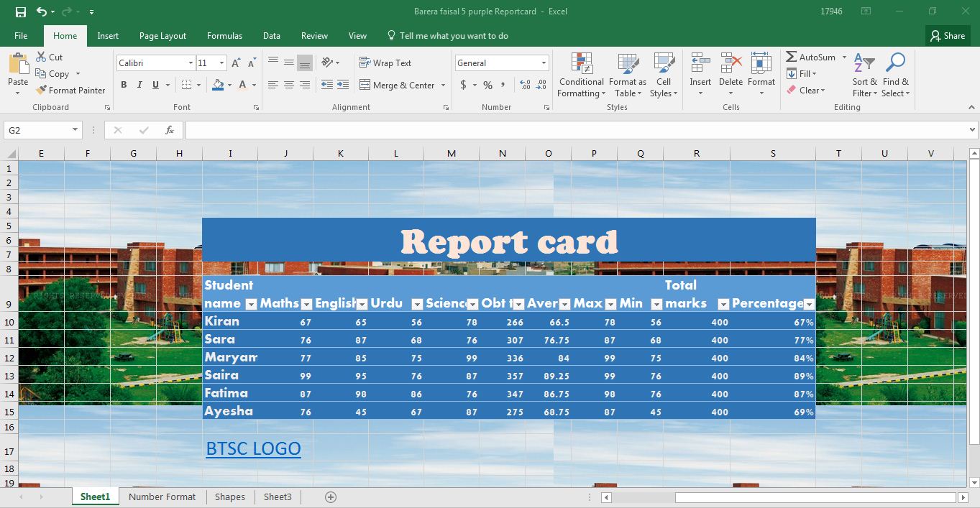
Task: Open the font size dropdown
Action: (221, 63)
